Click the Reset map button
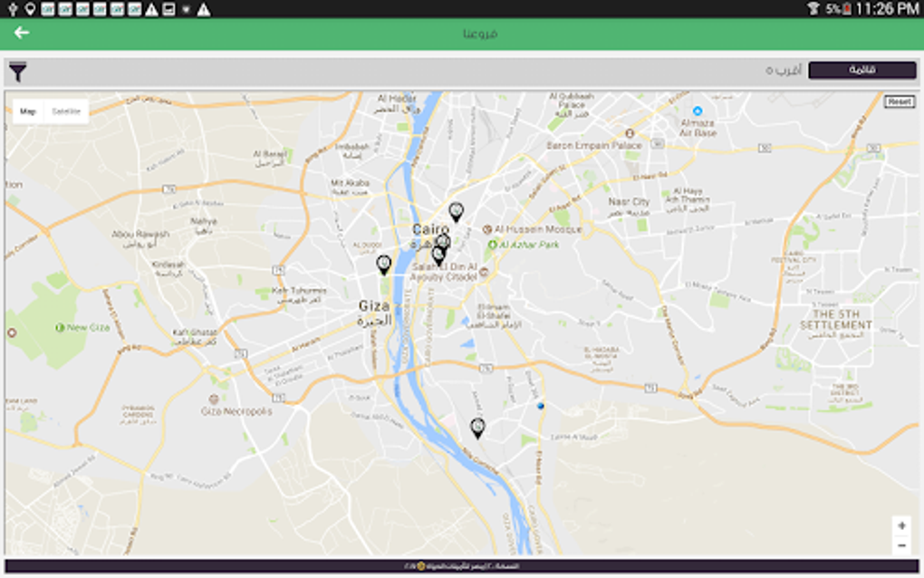Viewport: 924px width, 578px height. (x=900, y=102)
